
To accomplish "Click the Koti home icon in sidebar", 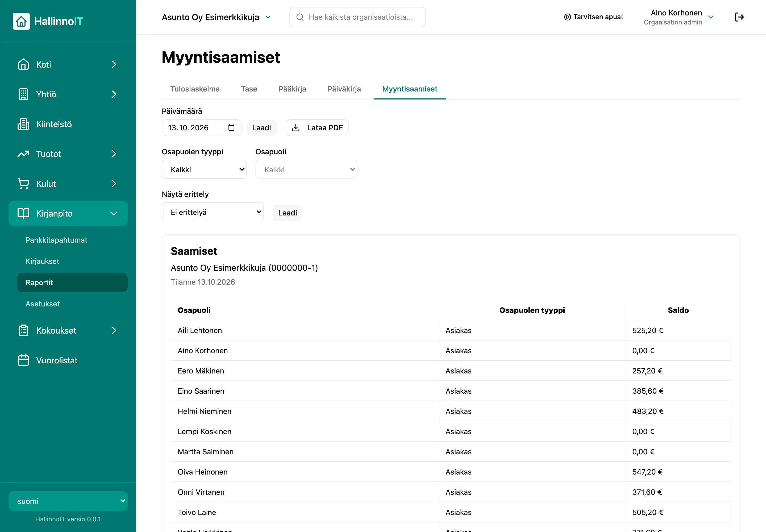I will point(23,64).
